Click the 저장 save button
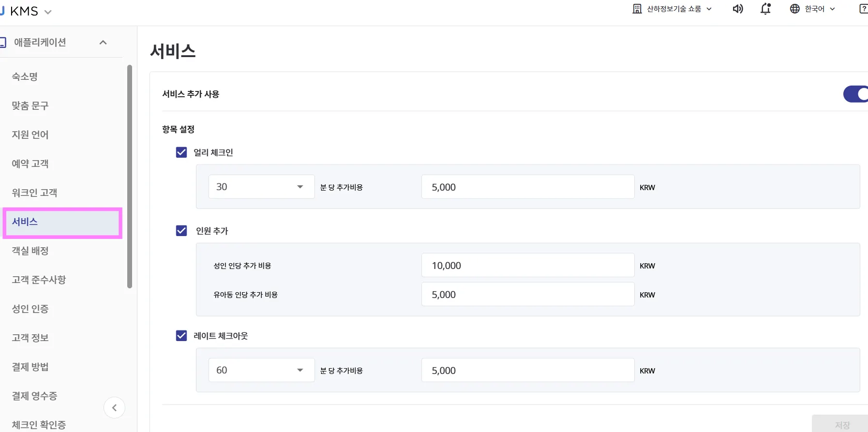 pyautogui.click(x=842, y=425)
